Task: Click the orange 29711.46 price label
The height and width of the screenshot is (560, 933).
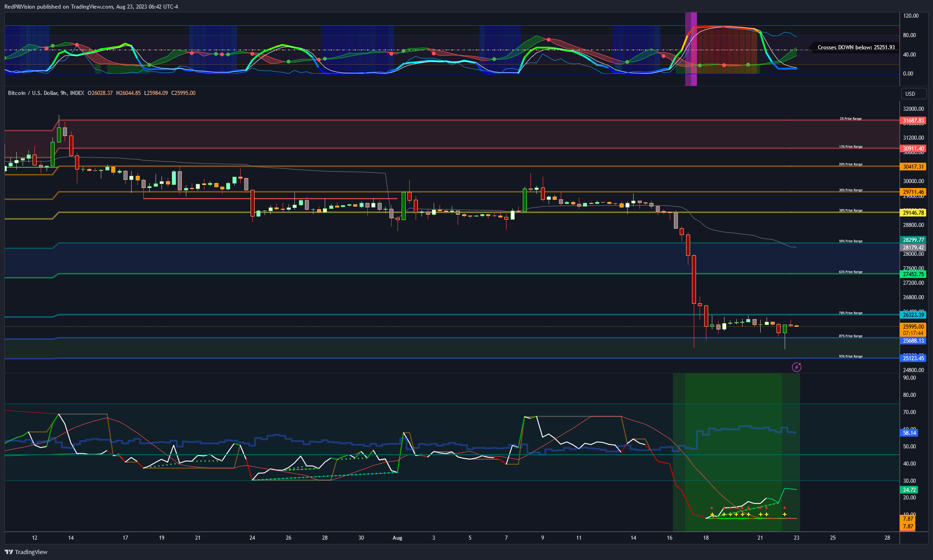Action: coord(913,192)
